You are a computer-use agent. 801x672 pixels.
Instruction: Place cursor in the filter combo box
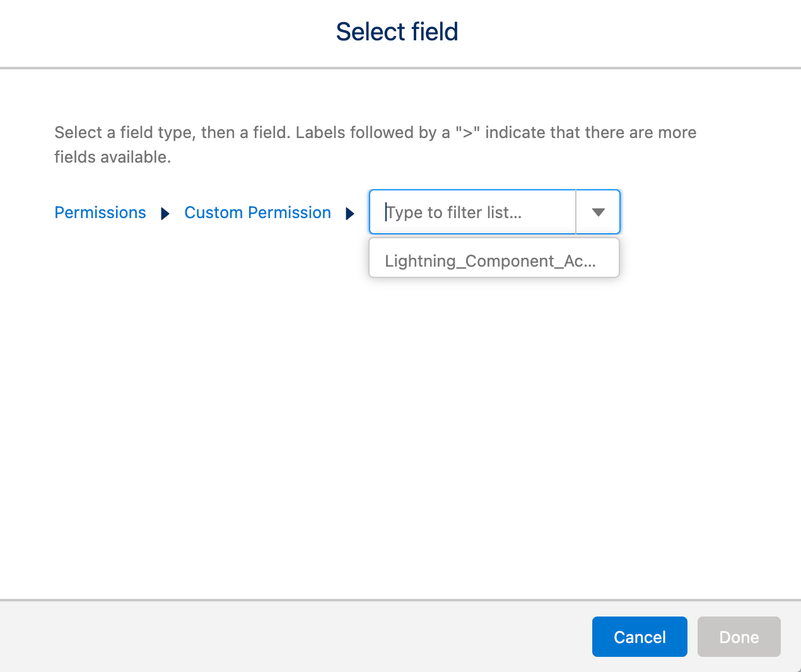tap(473, 212)
